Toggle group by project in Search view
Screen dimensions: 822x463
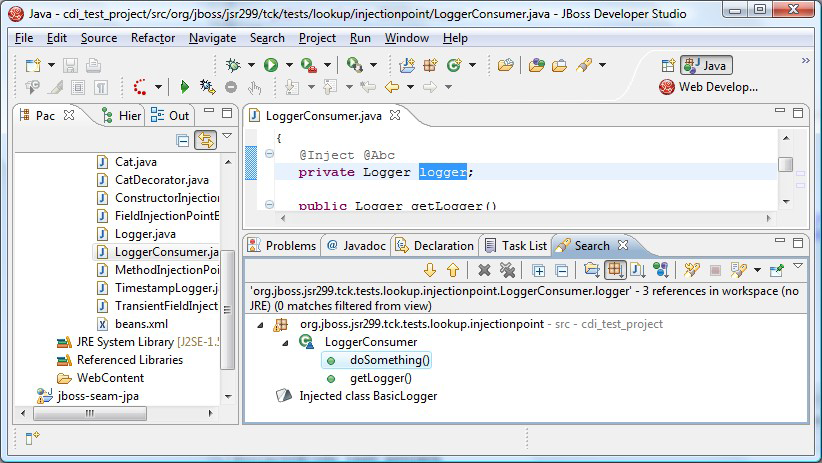[592, 270]
